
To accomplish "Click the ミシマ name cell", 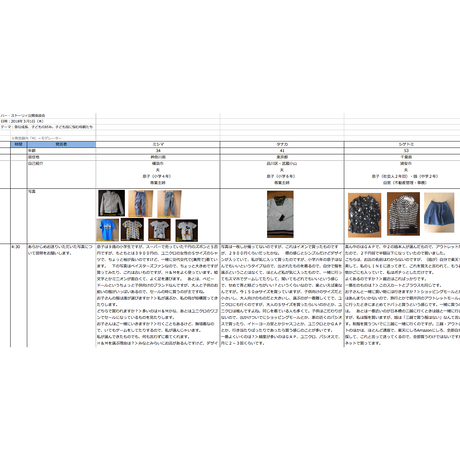I will click(x=158, y=144).
